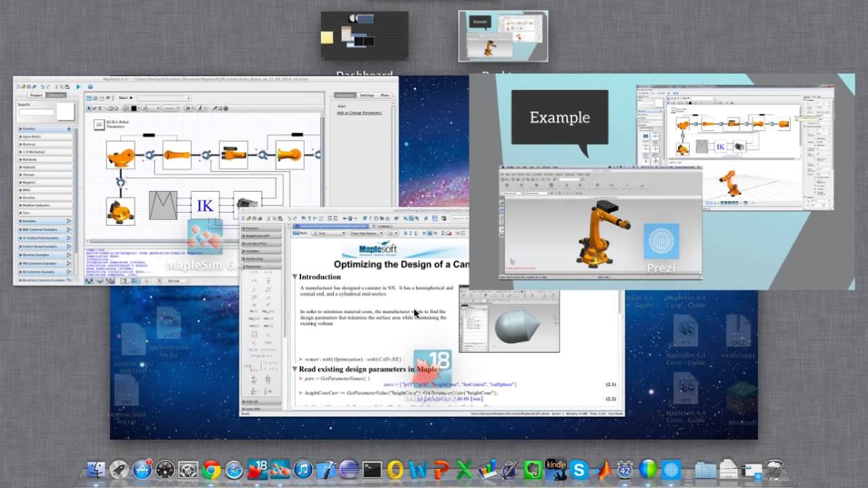Viewport: 868px width, 488px height.
Task: Expand the Electrical palette in MapleSim
Action: pos(45,144)
